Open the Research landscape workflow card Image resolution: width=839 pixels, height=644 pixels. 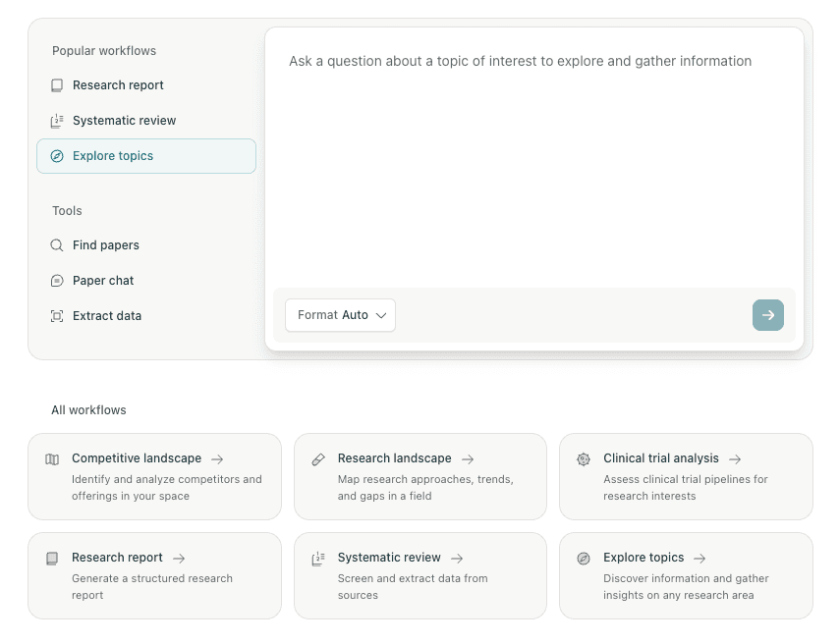tap(419, 476)
